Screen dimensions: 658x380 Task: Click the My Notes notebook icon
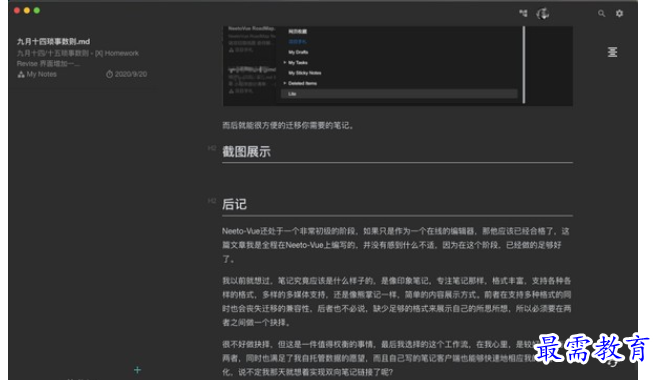pos(21,74)
